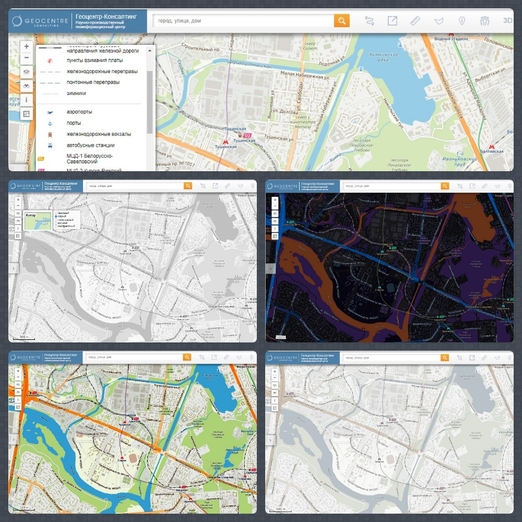Click basemap preview thumbnail in gray map
The width and height of the screenshot is (522, 522).
[37, 221]
